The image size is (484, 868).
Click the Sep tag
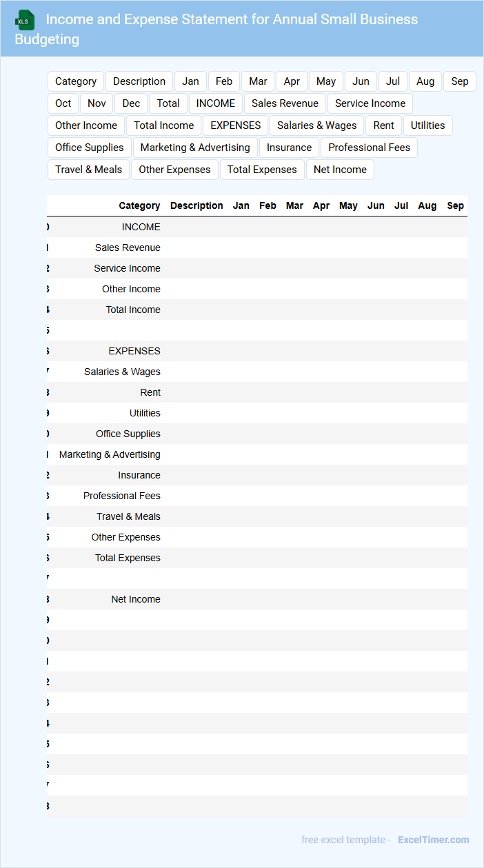tap(460, 81)
